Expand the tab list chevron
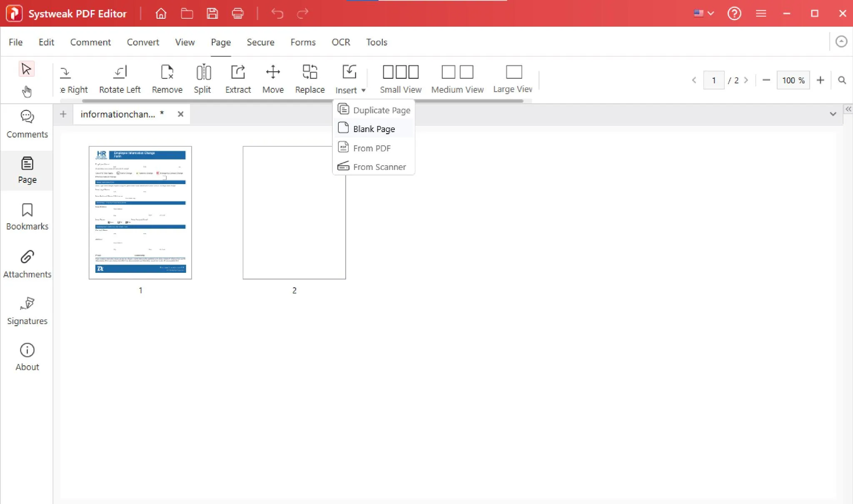Viewport: 853px width, 504px height. click(x=832, y=114)
